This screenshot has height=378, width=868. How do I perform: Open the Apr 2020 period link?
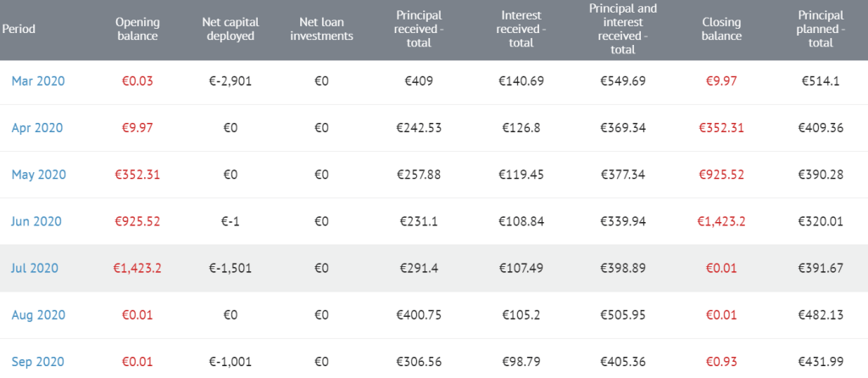(38, 128)
